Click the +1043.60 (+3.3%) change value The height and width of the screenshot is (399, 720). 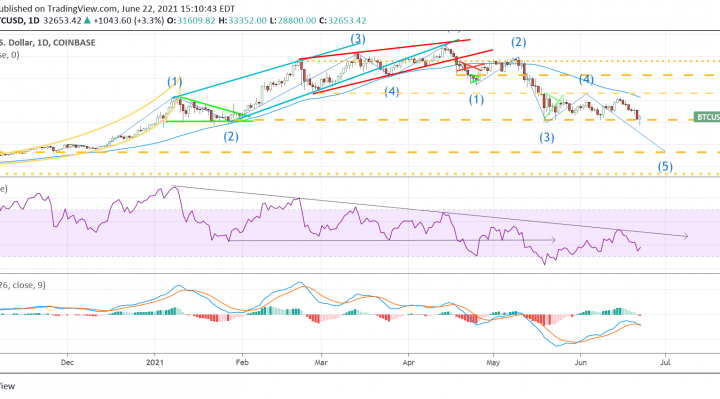click(128, 21)
